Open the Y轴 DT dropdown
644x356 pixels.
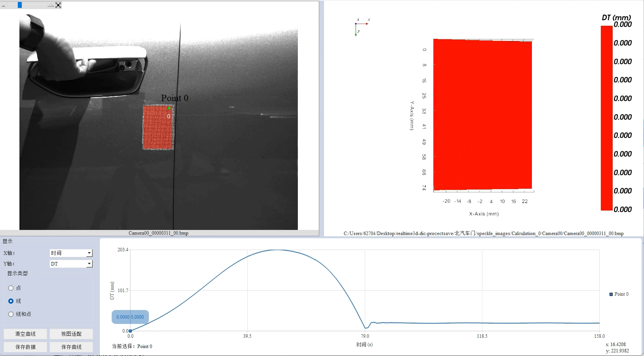coord(71,264)
